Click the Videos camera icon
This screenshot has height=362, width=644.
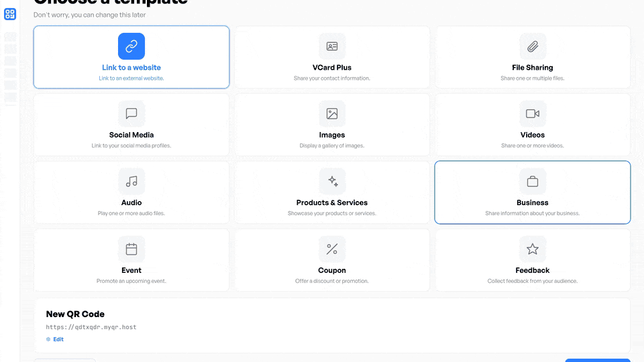[532, 114]
